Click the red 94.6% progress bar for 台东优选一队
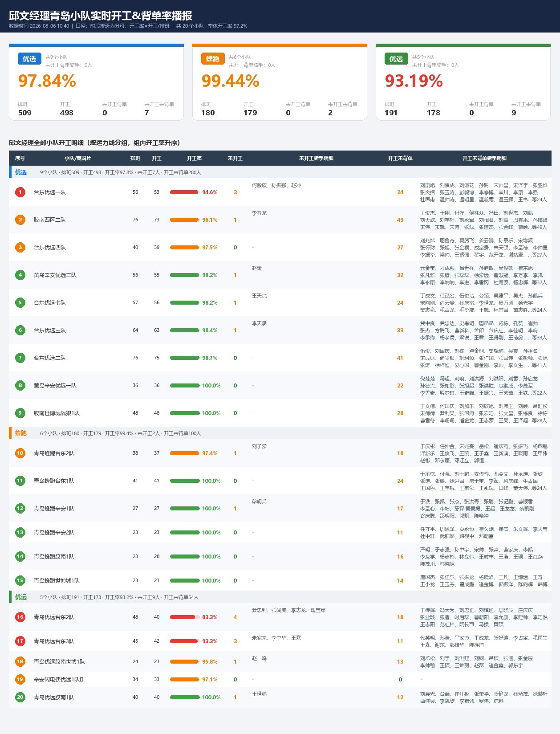 click(x=185, y=192)
